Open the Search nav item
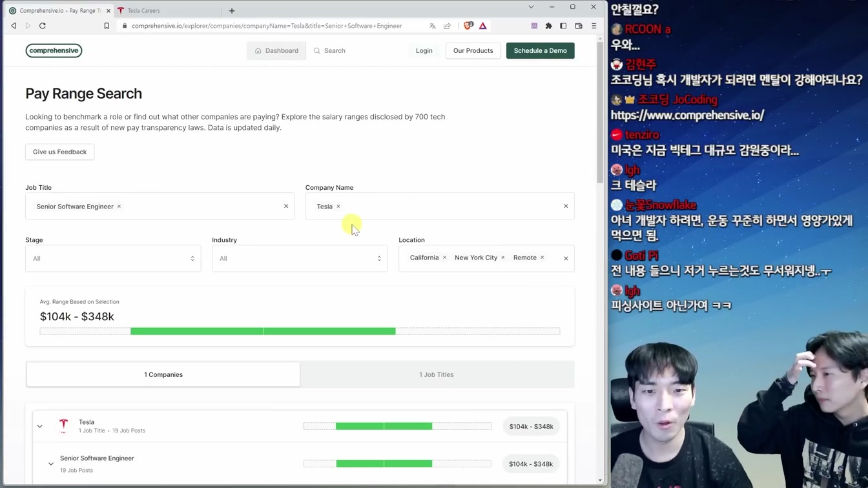The width and height of the screenshot is (868, 488). 329,50
